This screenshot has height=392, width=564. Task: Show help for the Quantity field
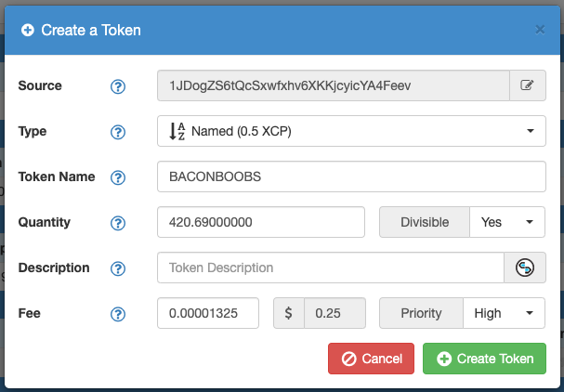(x=118, y=223)
